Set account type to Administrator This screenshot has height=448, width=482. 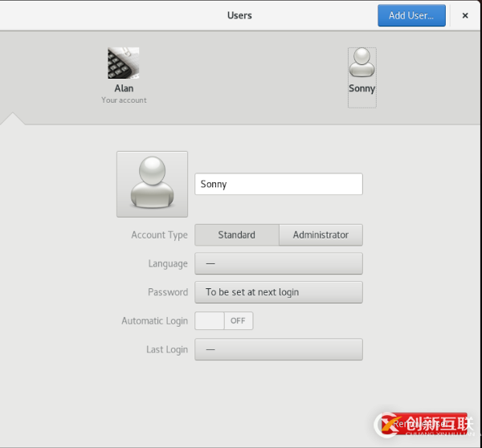point(321,234)
